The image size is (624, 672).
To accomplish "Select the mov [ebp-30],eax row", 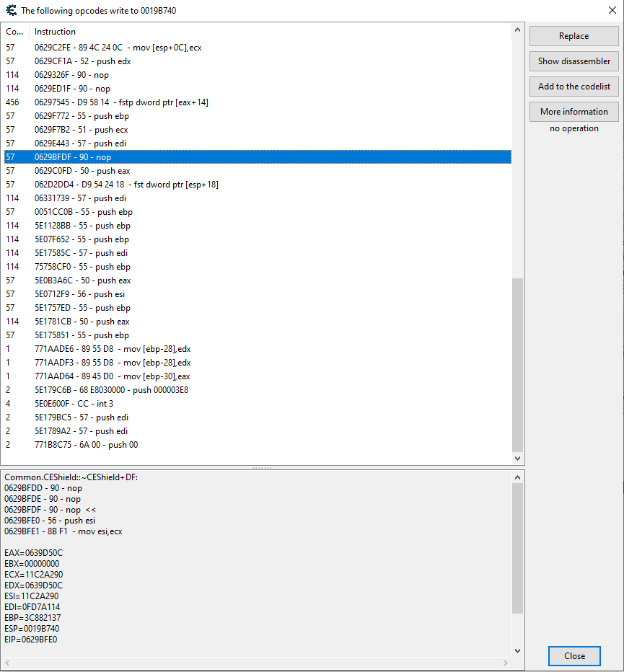I will coord(113,376).
